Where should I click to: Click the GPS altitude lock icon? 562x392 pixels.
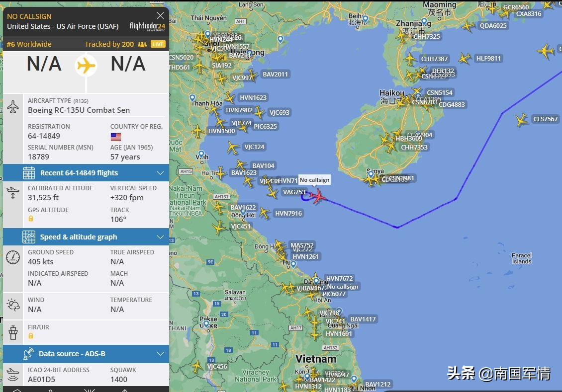click(31, 219)
